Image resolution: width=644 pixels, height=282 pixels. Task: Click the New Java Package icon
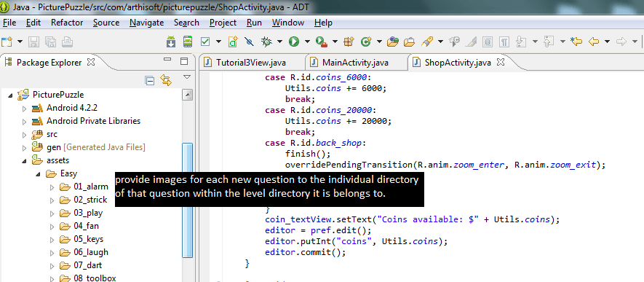(349, 42)
